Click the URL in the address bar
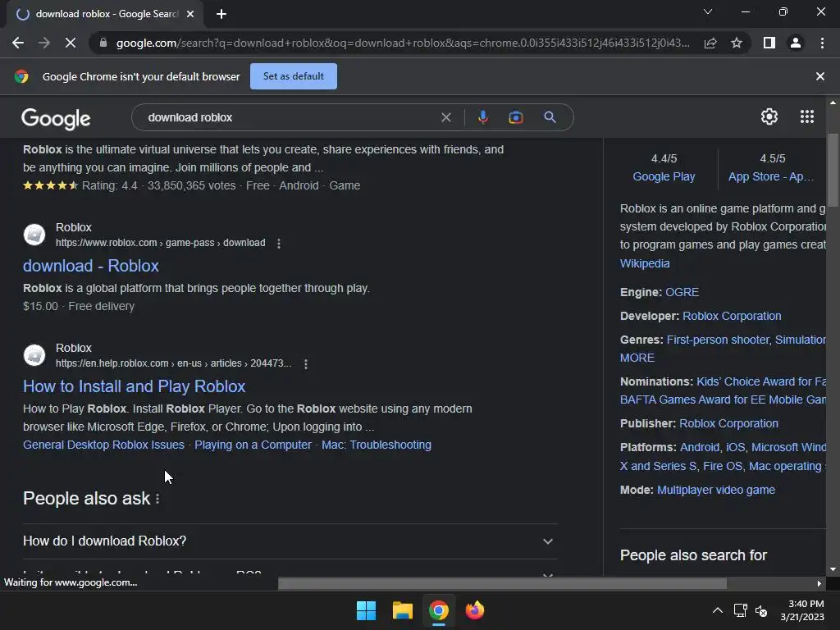Image resolution: width=840 pixels, height=630 pixels. [403, 43]
